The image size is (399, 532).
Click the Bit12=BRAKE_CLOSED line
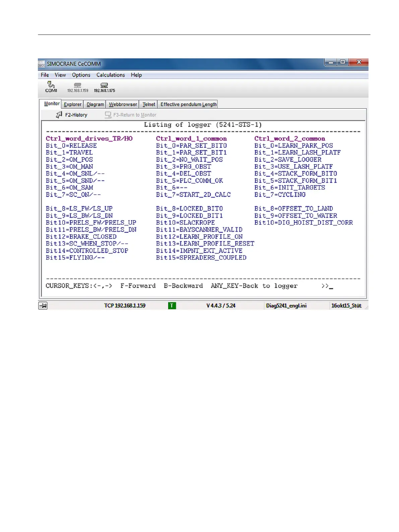(81, 237)
